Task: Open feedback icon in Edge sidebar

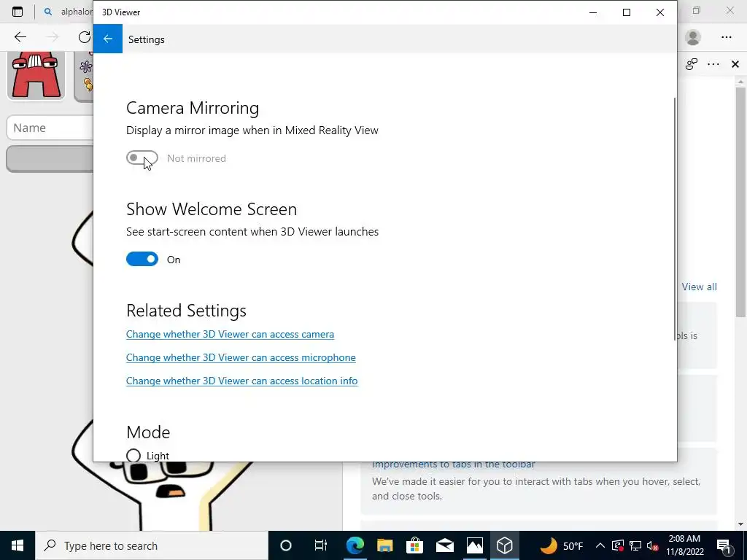Action: tap(692, 64)
